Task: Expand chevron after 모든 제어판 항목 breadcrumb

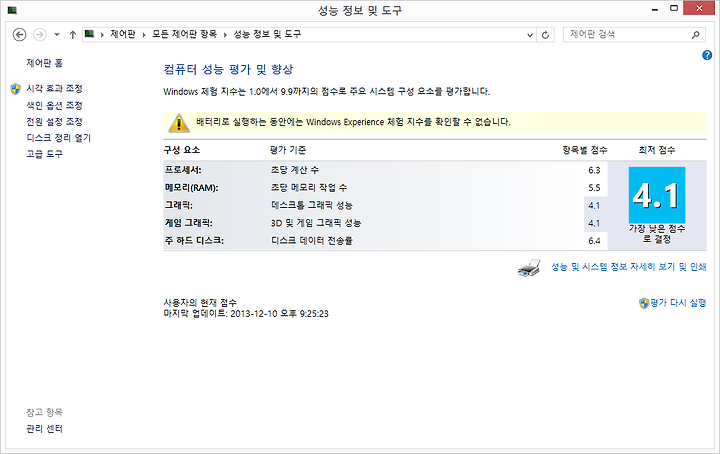Action: click(225, 34)
